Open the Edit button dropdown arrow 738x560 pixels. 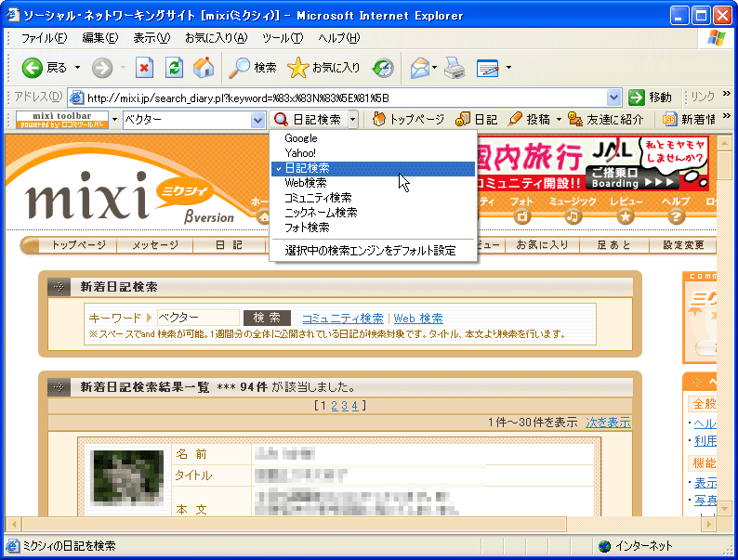click(508, 68)
